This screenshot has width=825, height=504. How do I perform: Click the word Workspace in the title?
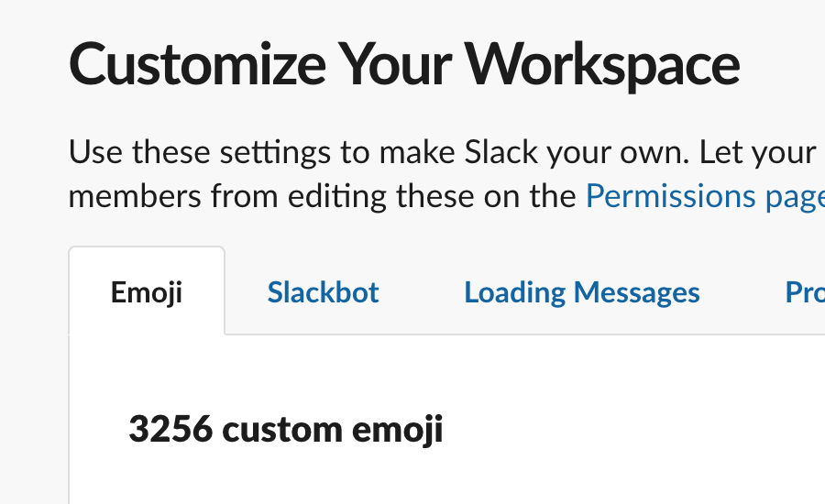click(602, 64)
